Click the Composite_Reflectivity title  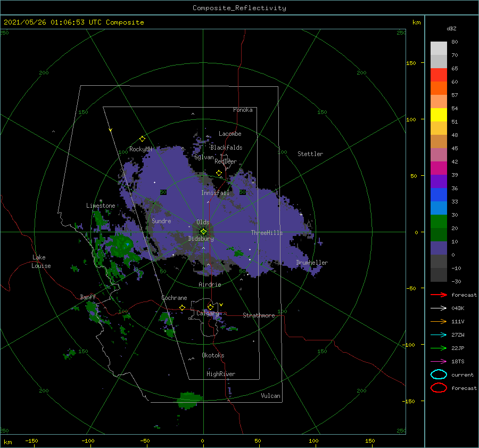pyautogui.click(x=240, y=8)
